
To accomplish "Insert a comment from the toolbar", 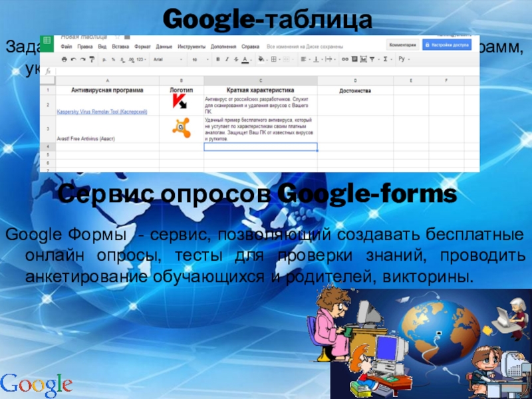I will pos(354,59).
